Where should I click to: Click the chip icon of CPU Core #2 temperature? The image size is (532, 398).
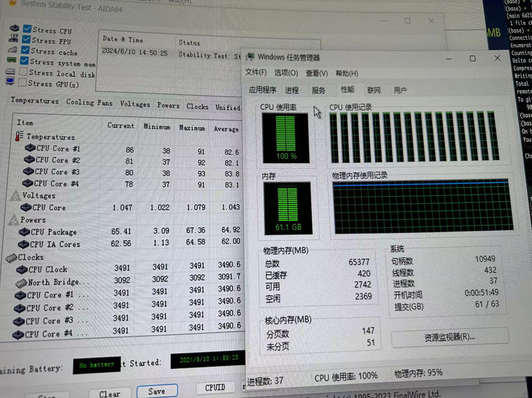[x=29, y=159]
